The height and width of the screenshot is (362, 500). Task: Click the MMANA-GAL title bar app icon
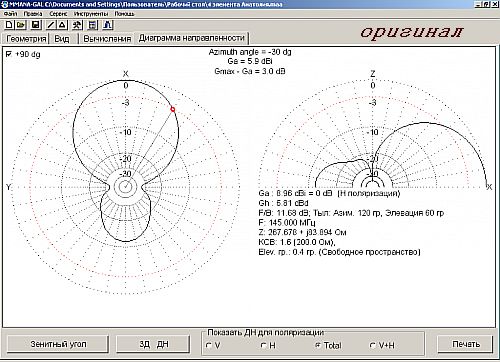click(x=5, y=4)
